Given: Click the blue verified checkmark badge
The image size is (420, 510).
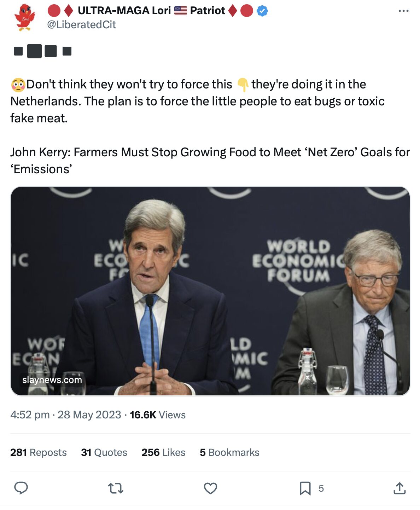Looking at the screenshot, I should (262, 11).
